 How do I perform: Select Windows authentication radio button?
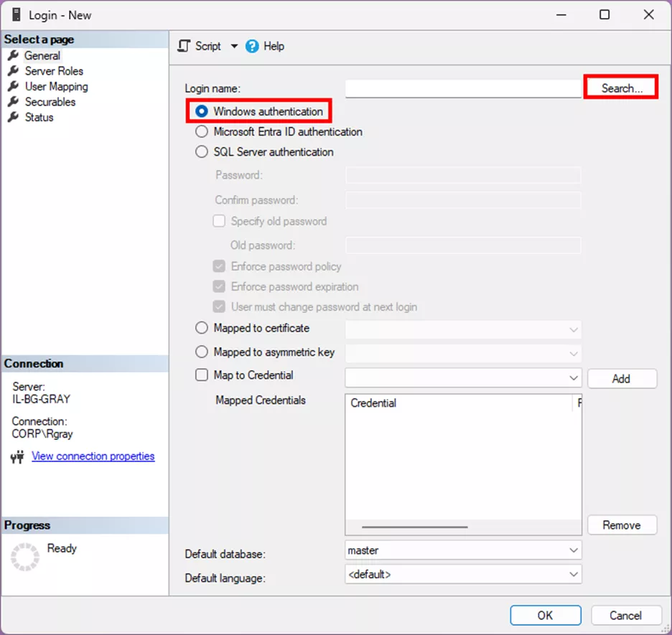coord(202,111)
